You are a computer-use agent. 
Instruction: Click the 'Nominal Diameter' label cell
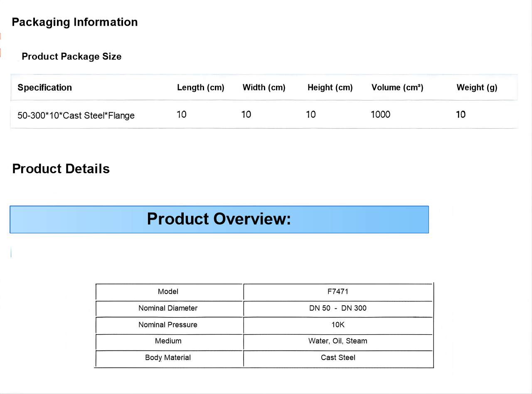(x=168, y=308)
